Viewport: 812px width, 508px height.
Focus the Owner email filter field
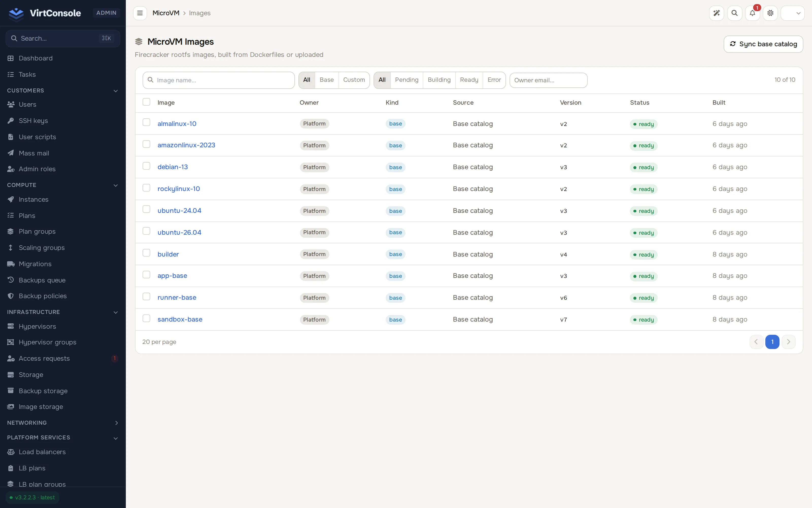(x=548, y=80)
